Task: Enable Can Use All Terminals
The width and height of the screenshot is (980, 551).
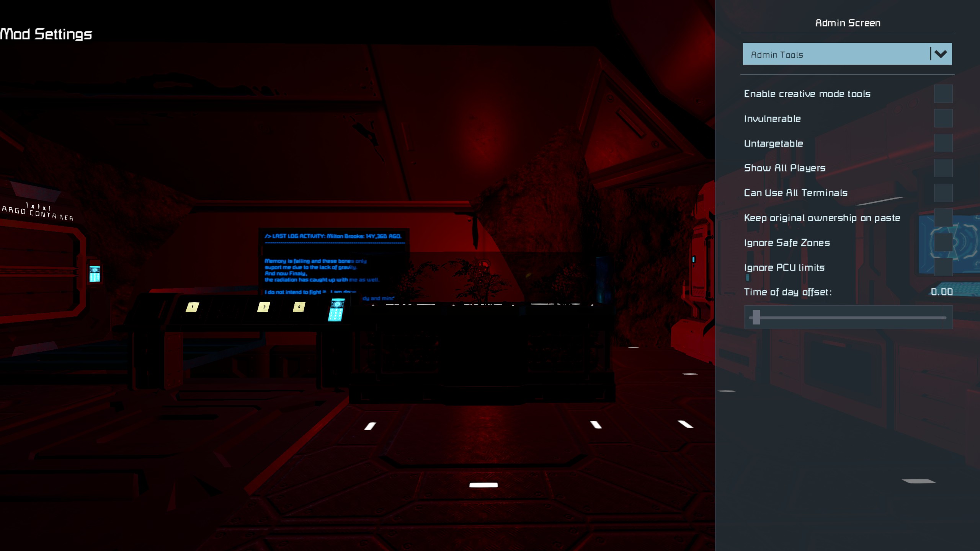Action: [943, 193]
